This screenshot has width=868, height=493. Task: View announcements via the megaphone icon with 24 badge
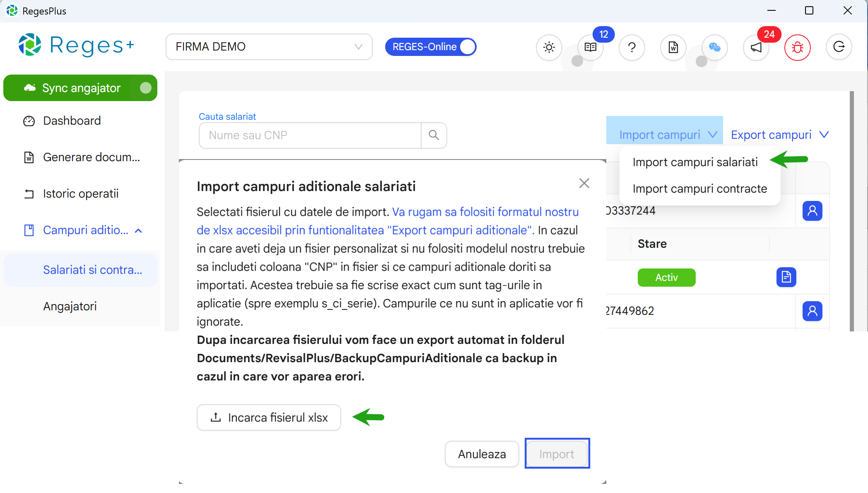(755, 47)
